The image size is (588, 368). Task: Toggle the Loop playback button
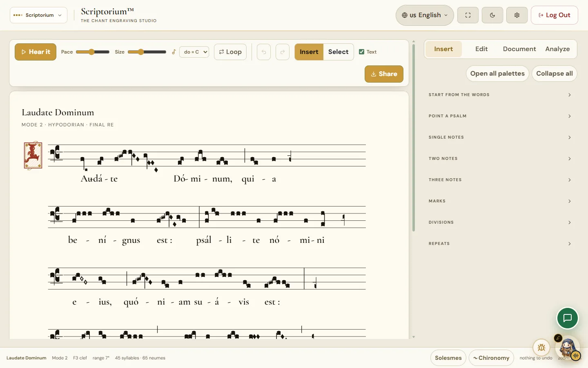click(230, 52)
